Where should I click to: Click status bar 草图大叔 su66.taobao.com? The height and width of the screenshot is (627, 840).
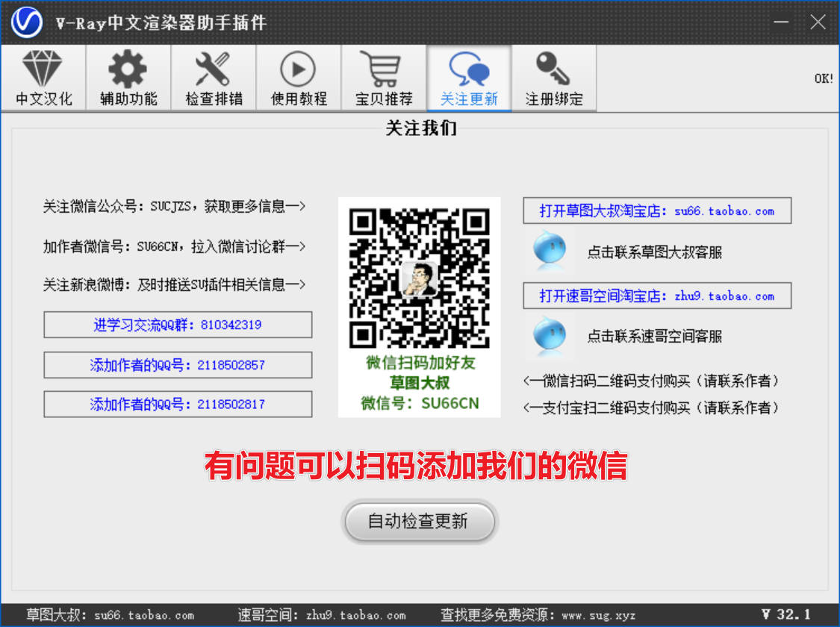point(110,615)
